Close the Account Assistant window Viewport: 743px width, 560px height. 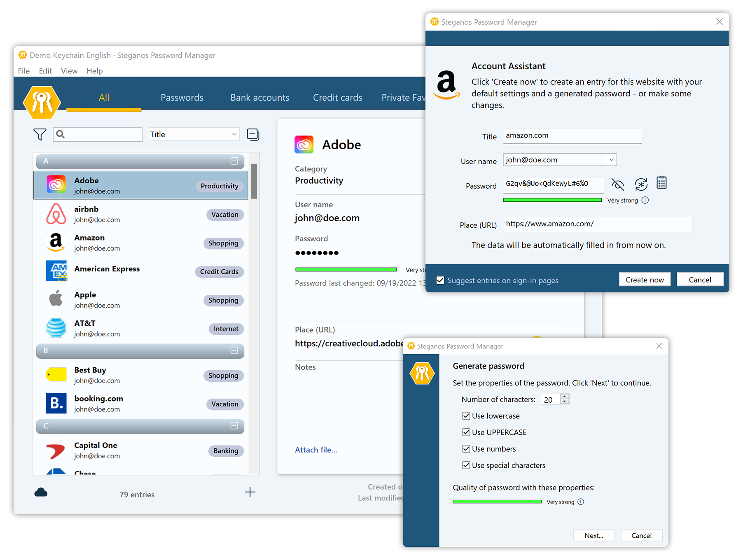click(719, 21)
